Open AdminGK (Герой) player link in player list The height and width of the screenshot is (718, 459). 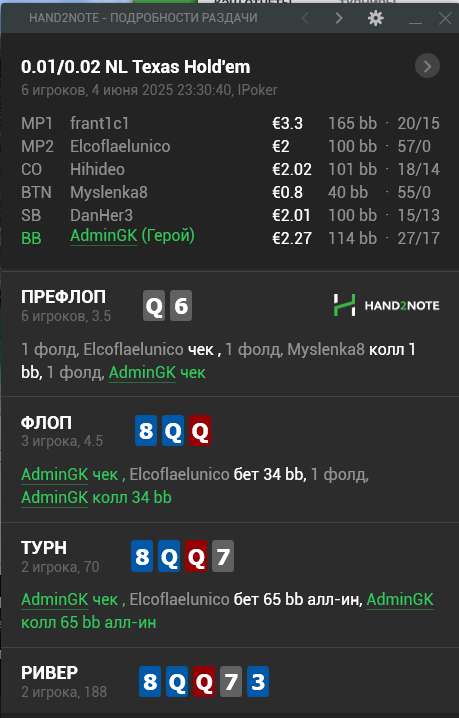point(132,236)
